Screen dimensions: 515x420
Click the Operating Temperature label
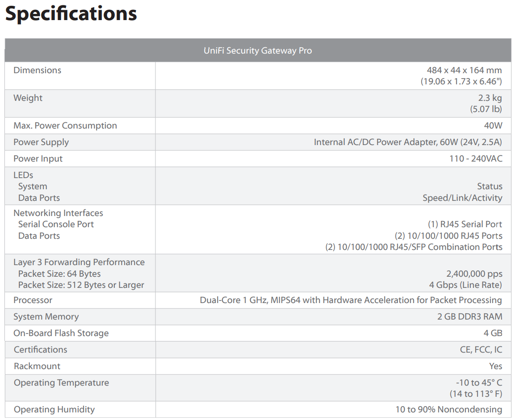click(62, 383)
